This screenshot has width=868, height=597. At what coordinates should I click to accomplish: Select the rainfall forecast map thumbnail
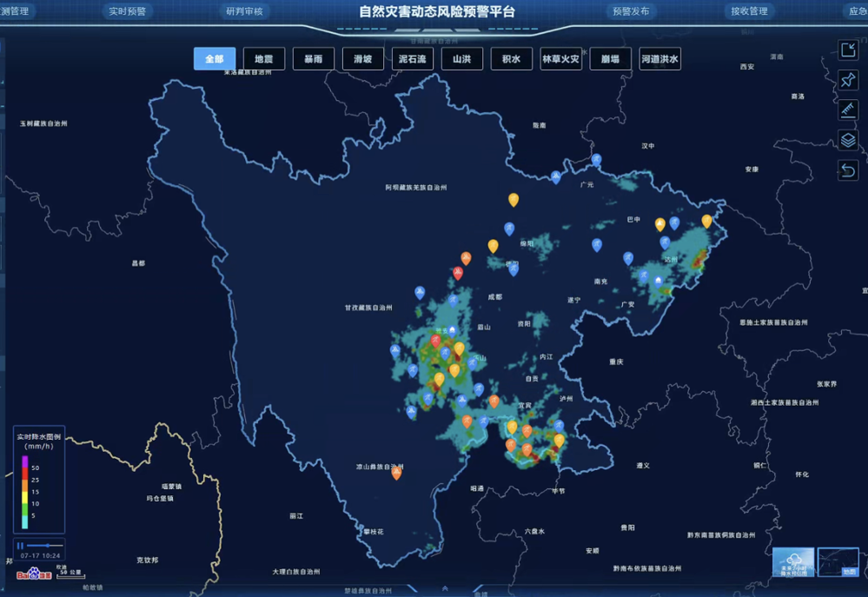(x=793, y=562)
